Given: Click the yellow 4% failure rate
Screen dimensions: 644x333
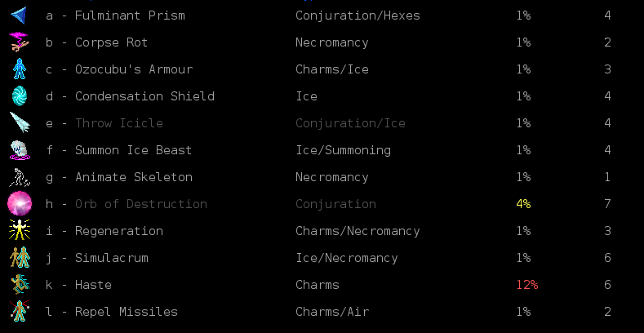Looking at the screenshot, I should coord(523,204).
